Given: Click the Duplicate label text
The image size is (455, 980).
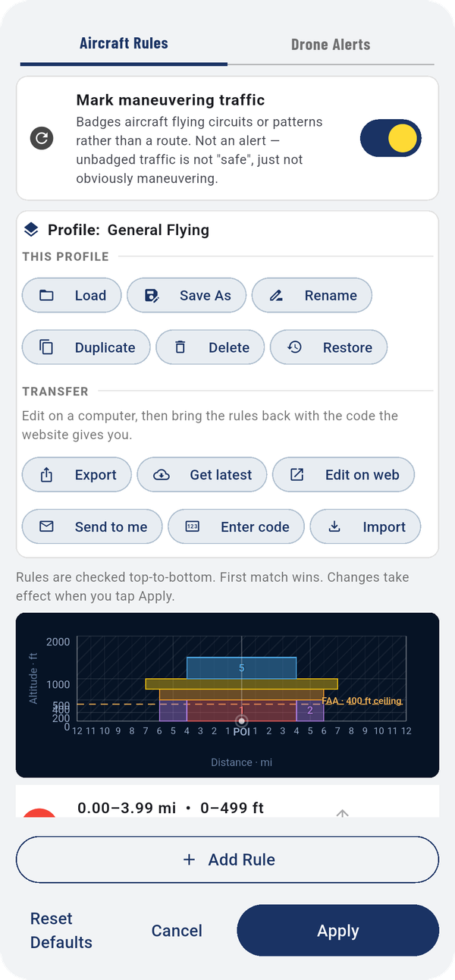Looking at the screenshot, I should pos(105,347).
